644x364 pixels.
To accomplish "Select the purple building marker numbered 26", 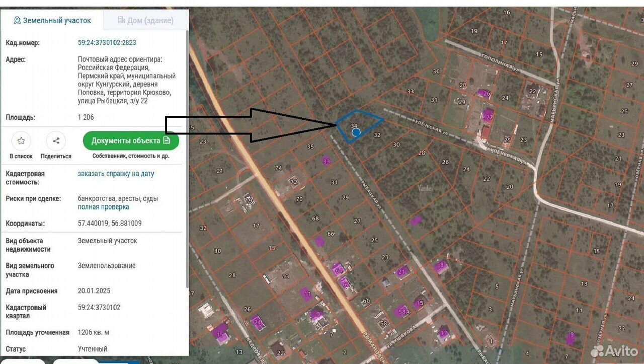I will (484, 93).
